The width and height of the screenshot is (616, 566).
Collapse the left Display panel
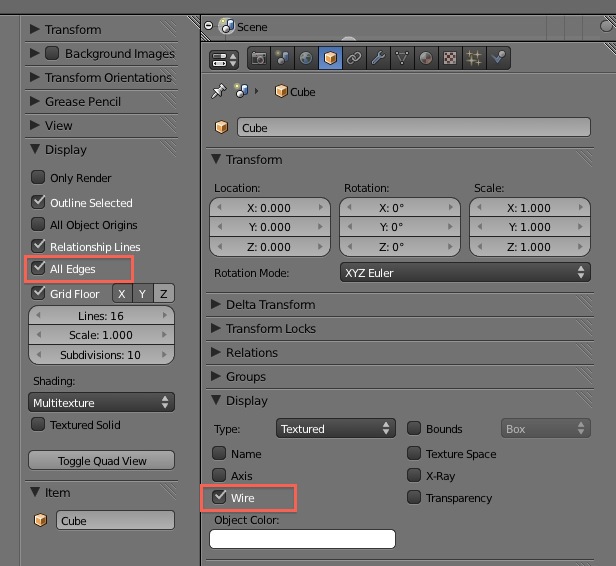pos(35,149)
